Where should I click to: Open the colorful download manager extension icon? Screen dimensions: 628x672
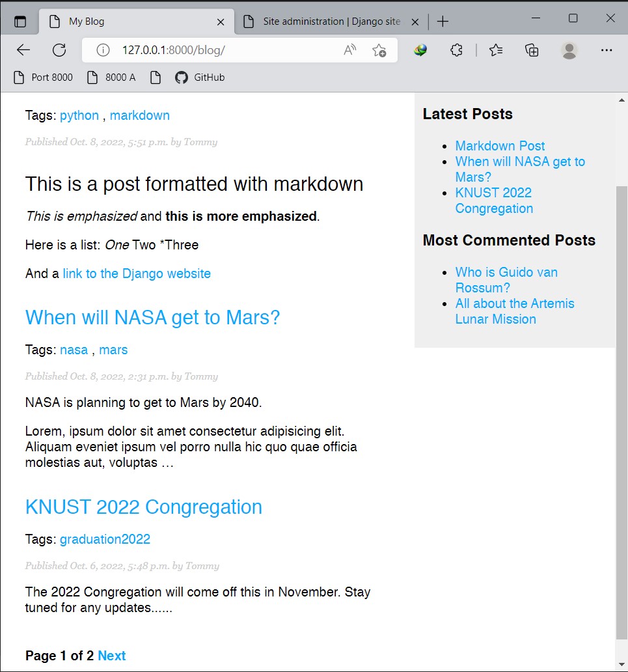(x=420, y=50)
